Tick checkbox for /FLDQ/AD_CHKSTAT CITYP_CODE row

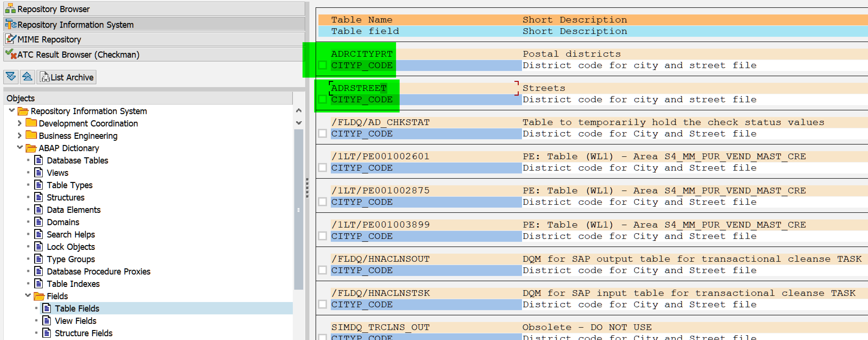click(322, 133)
